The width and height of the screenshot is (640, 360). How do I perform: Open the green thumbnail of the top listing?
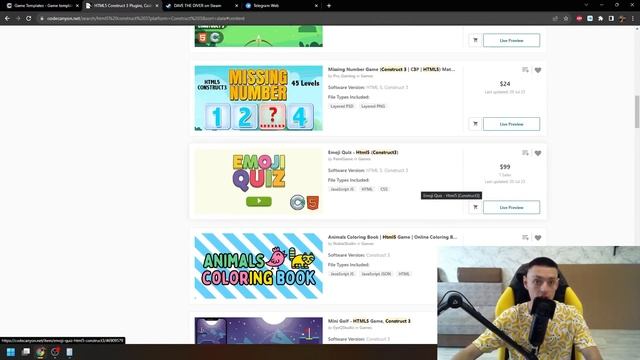pos(258,36)
